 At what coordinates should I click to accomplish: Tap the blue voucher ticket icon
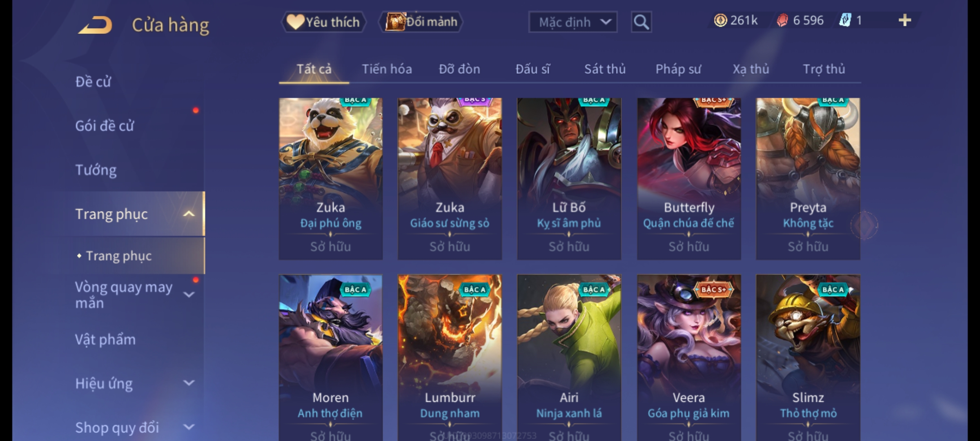click(x=844, y=20)
